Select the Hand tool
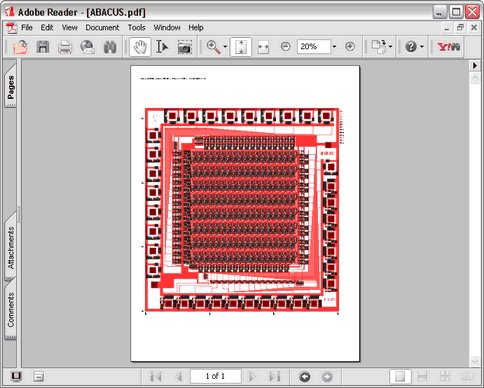The image size is (484, 388). coord(140,47)
